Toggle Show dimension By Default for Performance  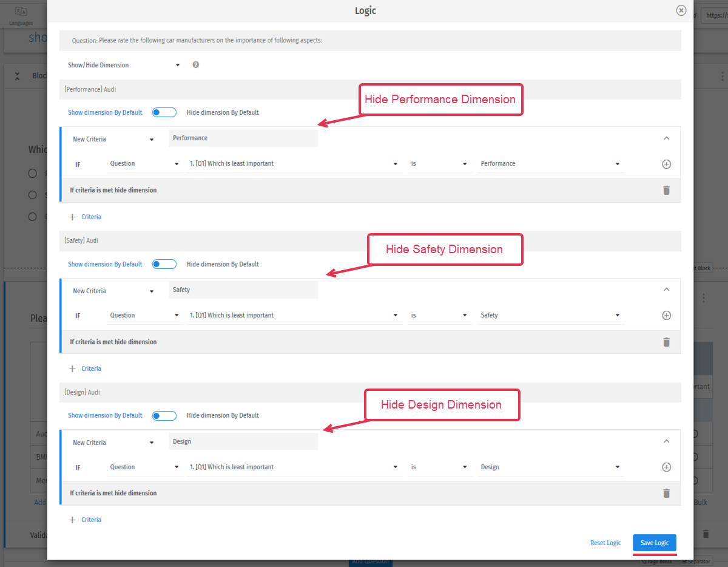coord(164,112)
